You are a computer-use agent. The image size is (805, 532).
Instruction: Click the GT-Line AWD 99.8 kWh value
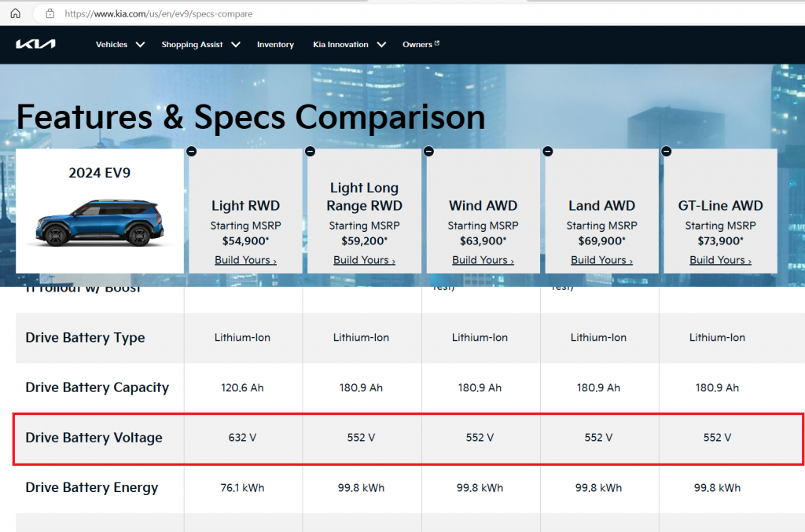(717, 488)
